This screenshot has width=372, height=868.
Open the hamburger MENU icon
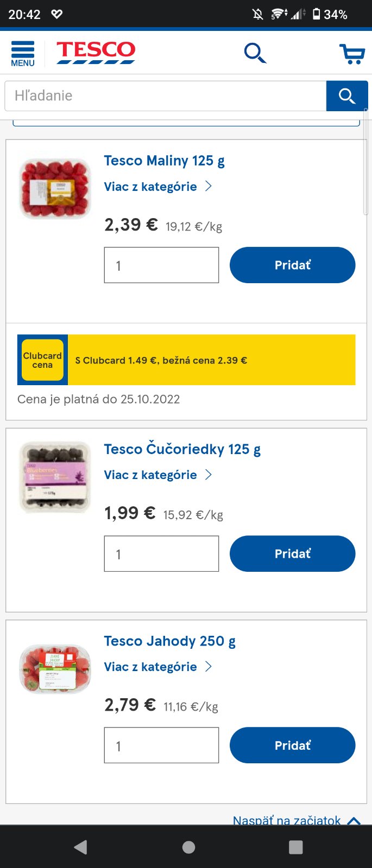point(22,54)
